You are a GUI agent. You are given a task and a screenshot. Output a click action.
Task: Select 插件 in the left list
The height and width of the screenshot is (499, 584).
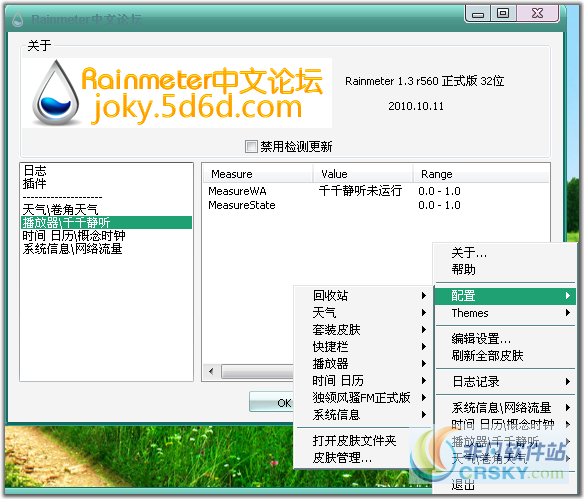click(x=35, y=183)
